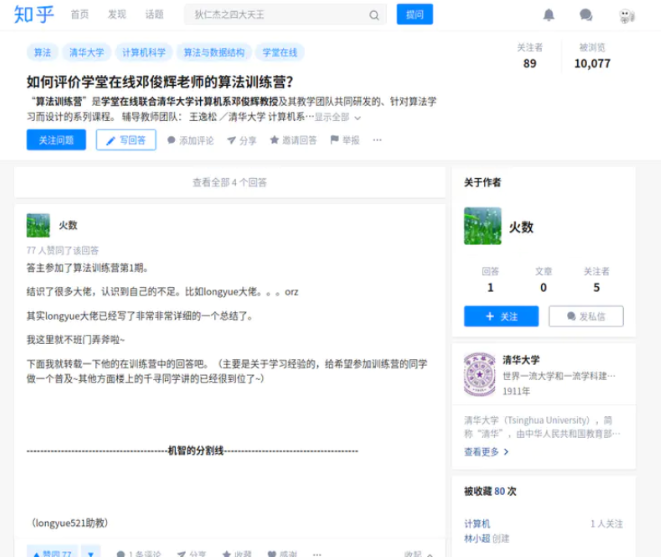
Task: Click the 写回答 button
Action: pyautogui.click(x=126, y=140)
